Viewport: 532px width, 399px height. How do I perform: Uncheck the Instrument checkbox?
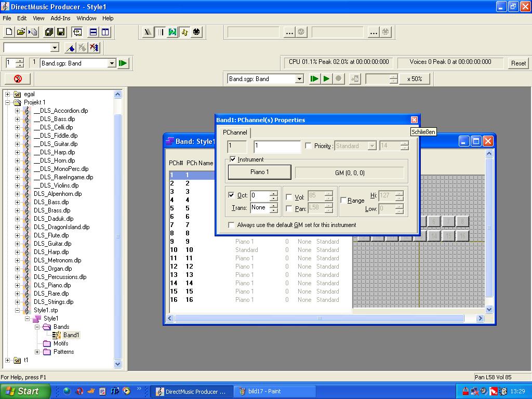pyautogui.click(x=233, y=159)
